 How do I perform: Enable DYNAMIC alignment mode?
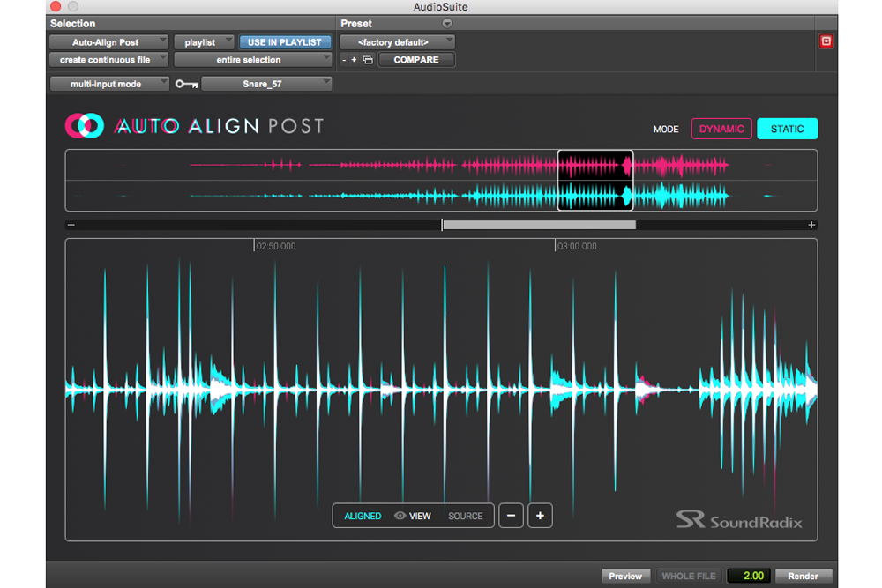click(721, 129)
